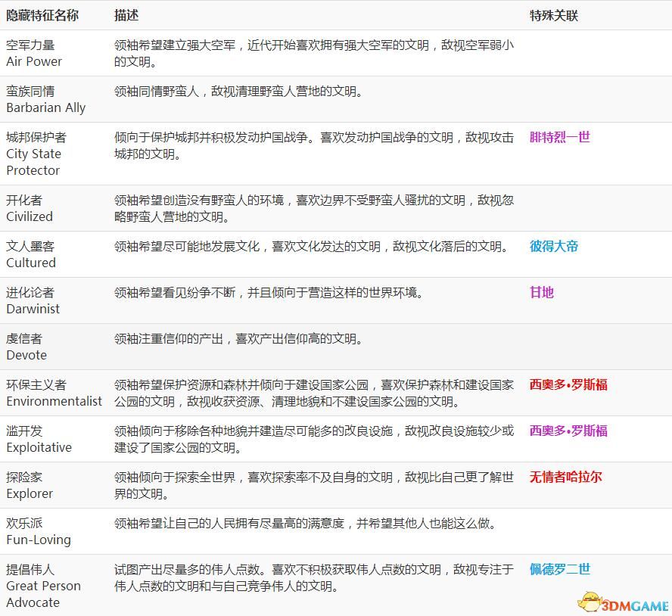
Task: Open the 佩德罗二世 link
Action: click(560, 569)
